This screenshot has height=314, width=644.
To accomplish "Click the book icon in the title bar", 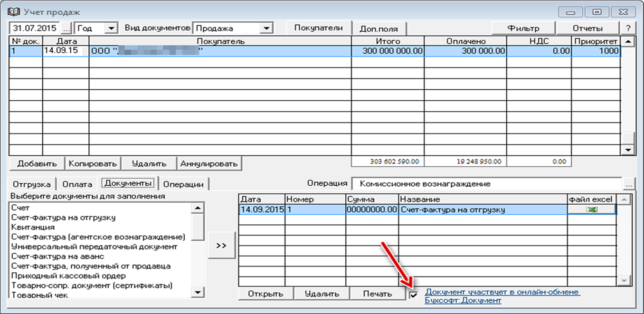I will click(14, 11).
